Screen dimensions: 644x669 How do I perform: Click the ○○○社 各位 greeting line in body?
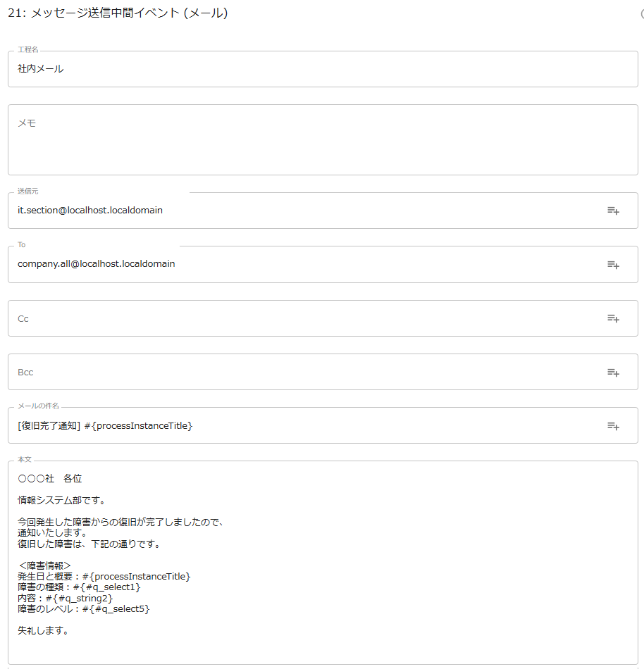50,479
